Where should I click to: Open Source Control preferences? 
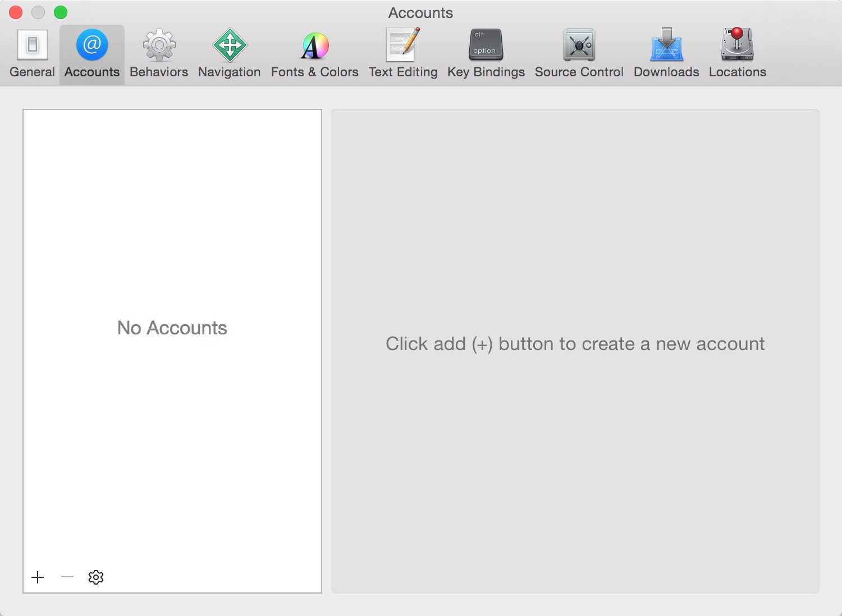tap(579, 54)
